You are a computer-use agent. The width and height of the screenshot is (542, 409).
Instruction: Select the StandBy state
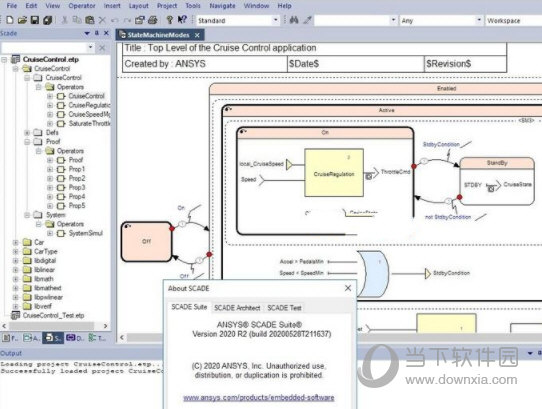click(497, 181)
